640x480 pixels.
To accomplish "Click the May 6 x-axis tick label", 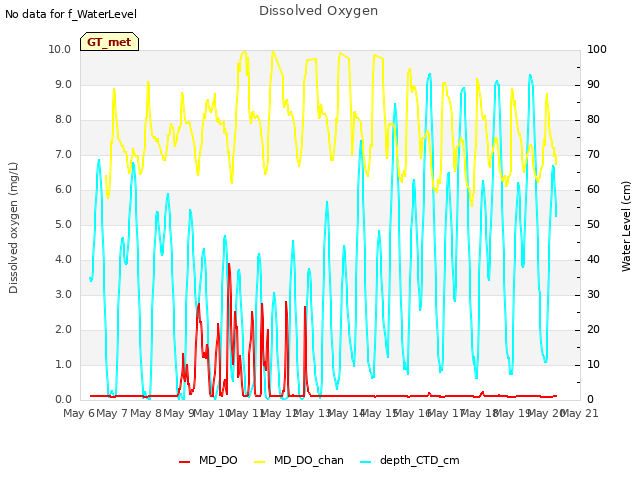I will (79, 413).
